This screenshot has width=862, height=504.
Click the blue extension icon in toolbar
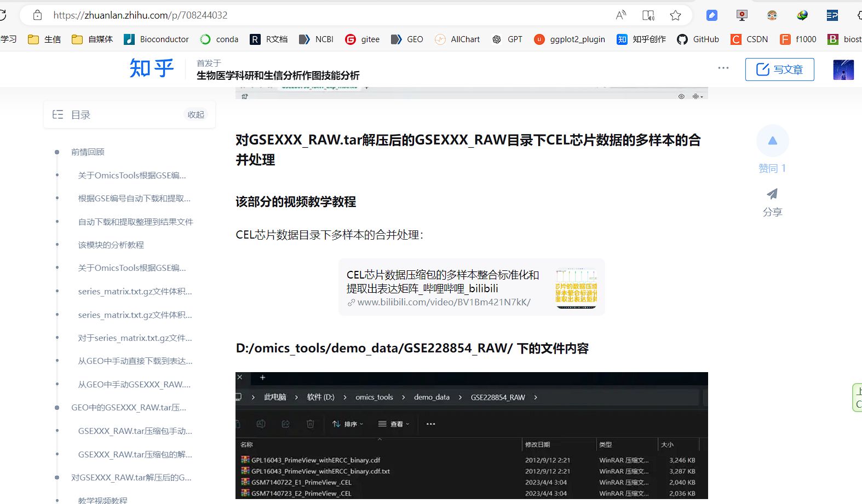[x=712, y=15]
